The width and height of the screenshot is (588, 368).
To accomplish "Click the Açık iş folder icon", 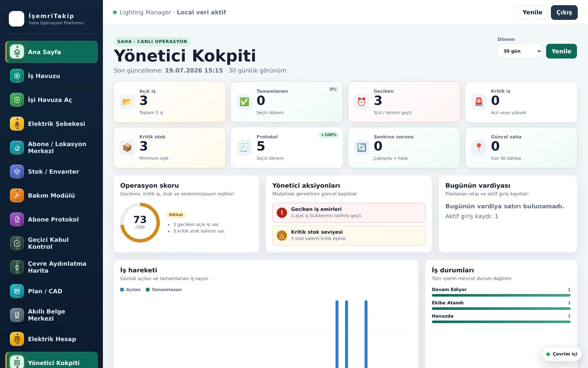I will coord(127,102).
